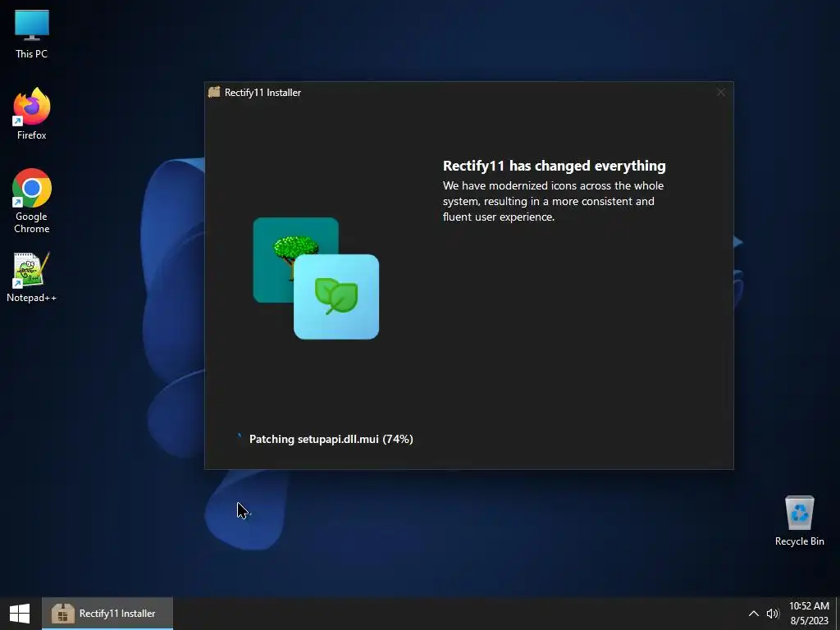The height and width of the screenshot is (630, 840).
Task: Click the new green leaf icon tile
Action: (336, 297)
